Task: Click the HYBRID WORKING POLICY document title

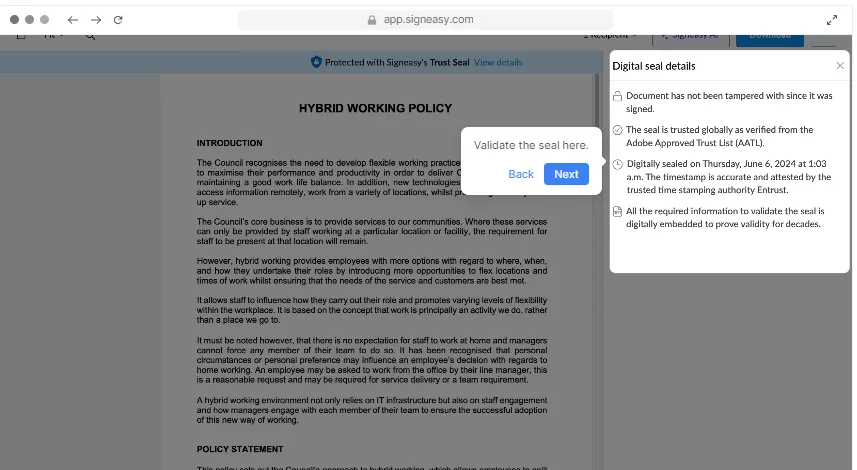Action: pos(375,108)
